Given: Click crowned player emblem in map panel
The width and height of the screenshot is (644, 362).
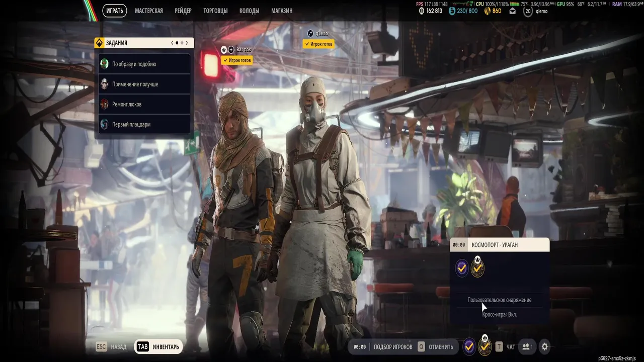Looking at the screenshot, I should coord(477,267).
